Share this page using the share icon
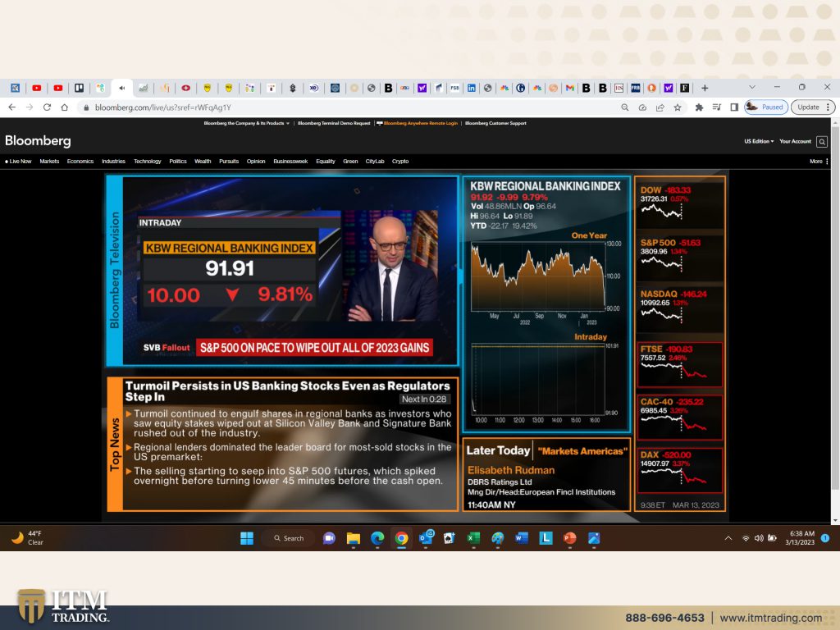Viewport: 840px width, 630px height. point(660,107)
